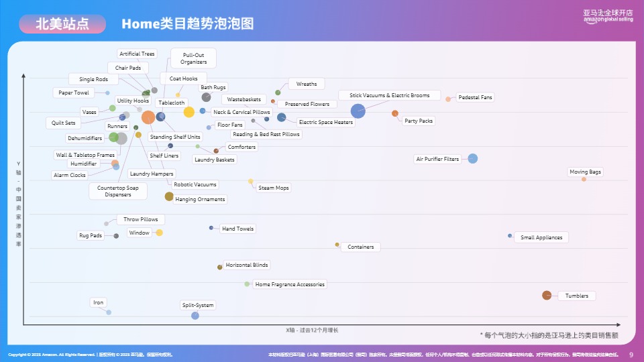This screenshot has width=644, height=362.
Task: Select the Window label
Action: click(x=140, y=233)
